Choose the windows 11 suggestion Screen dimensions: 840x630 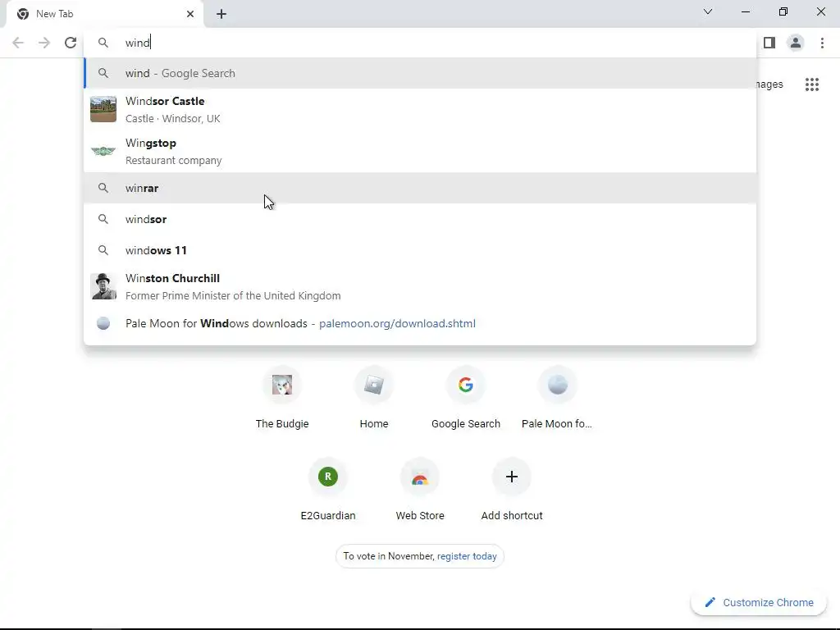[x=420, y=250]
